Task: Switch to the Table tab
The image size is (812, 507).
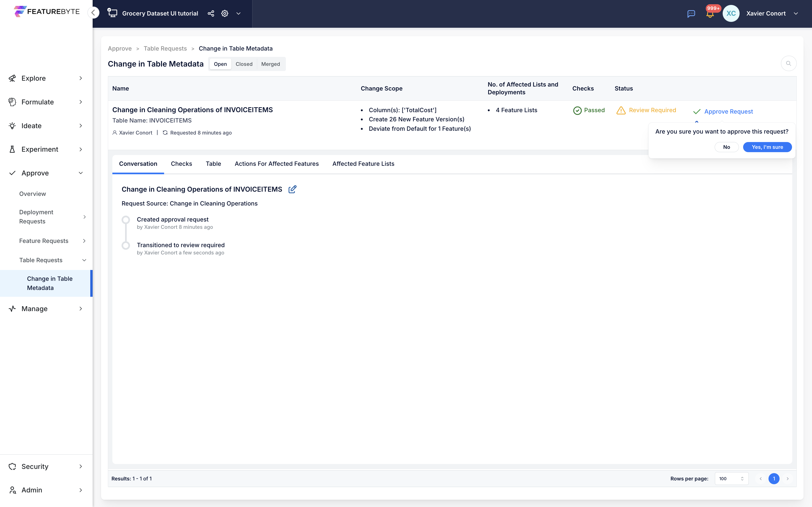Action: (x=213, y=164)
